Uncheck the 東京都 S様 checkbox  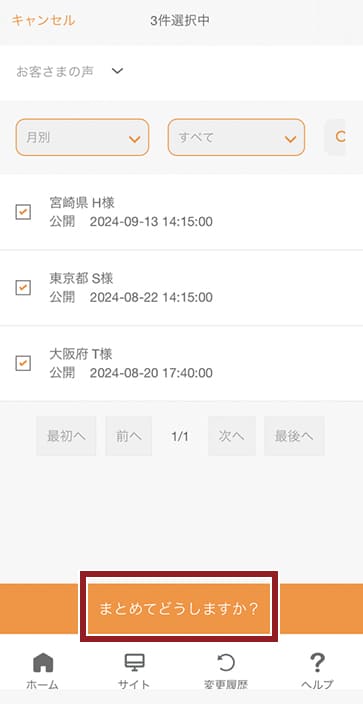tap(23, 287)
